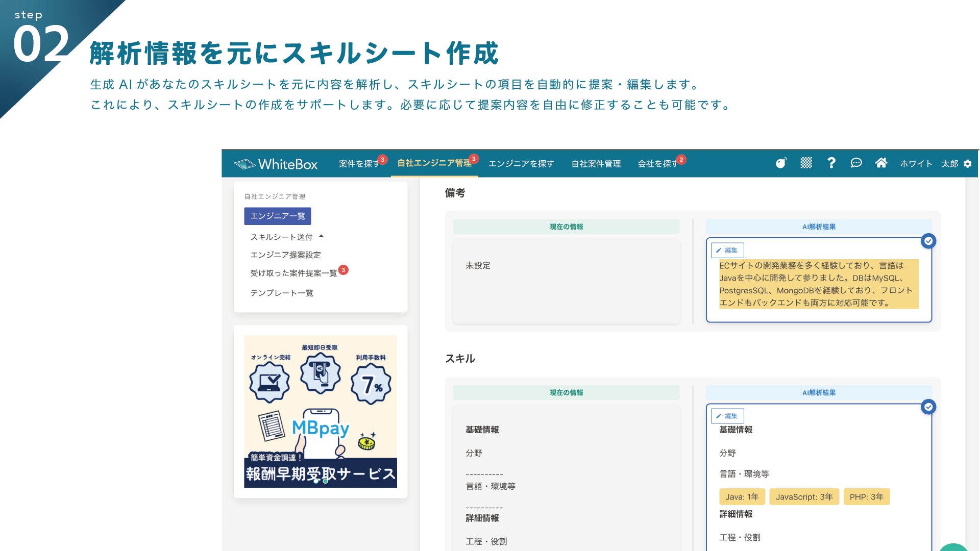980x551 pixels.
Task: Click 編集 pencil in 備考 AI result
Action: (x=727, y=251)
